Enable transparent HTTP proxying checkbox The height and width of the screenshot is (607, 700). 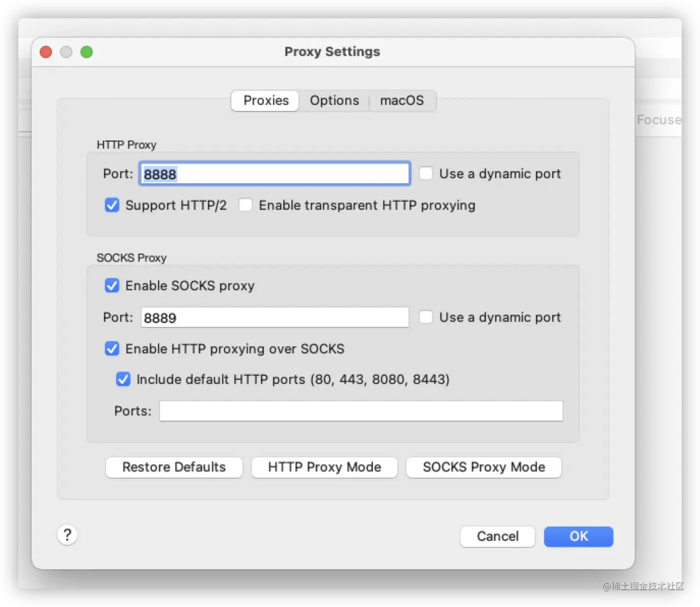tap(246, 205)
